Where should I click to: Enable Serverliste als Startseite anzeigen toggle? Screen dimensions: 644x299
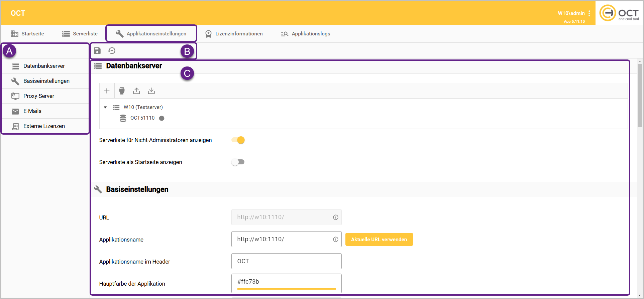238,162
